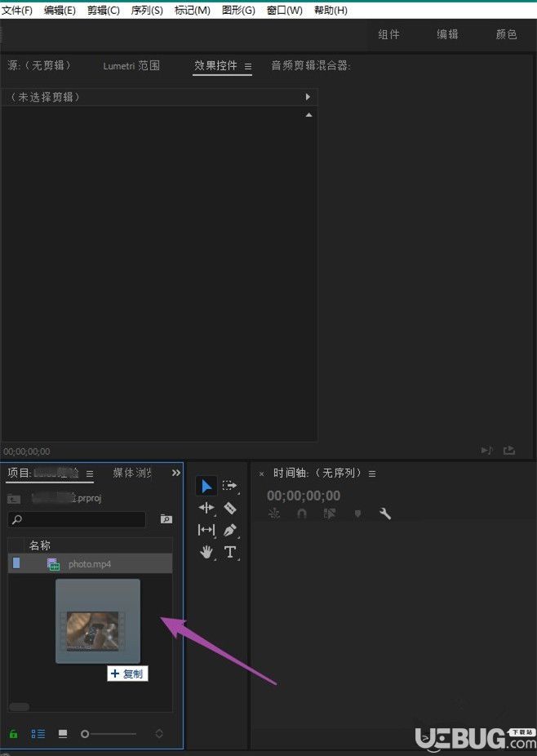Select the Type (T) tool
This screenshot has height=756, width=537.
(230, 552)
